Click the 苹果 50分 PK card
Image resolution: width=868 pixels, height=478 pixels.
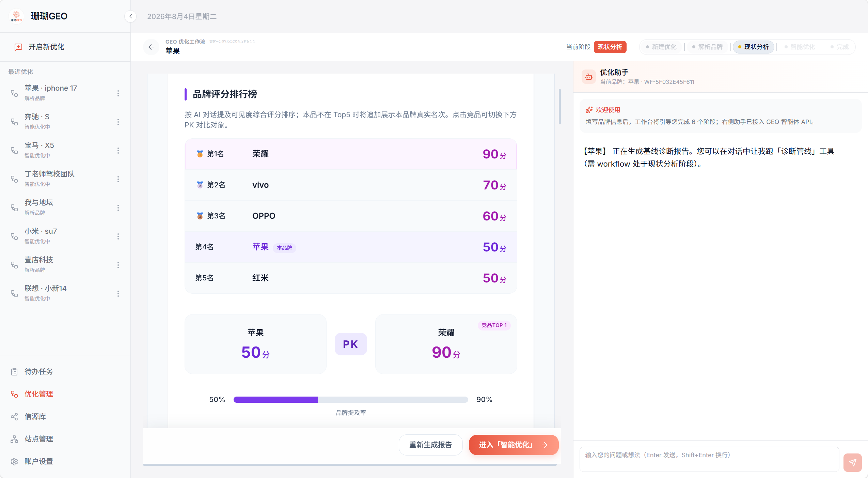[255, 344]
